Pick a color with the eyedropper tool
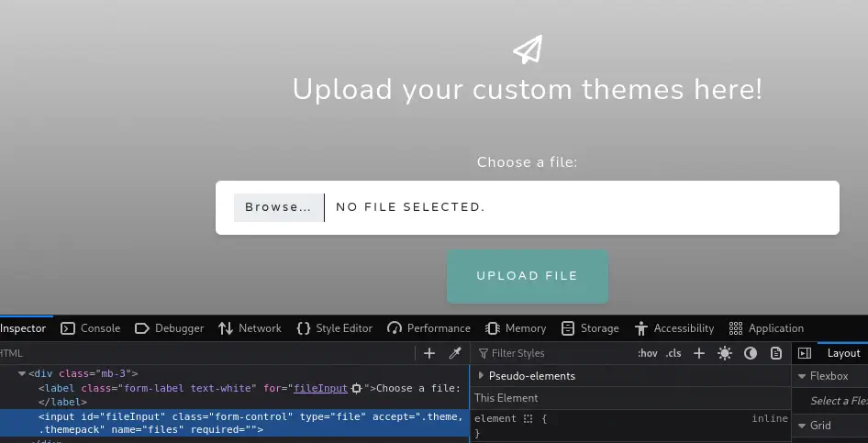 (455, 353)
